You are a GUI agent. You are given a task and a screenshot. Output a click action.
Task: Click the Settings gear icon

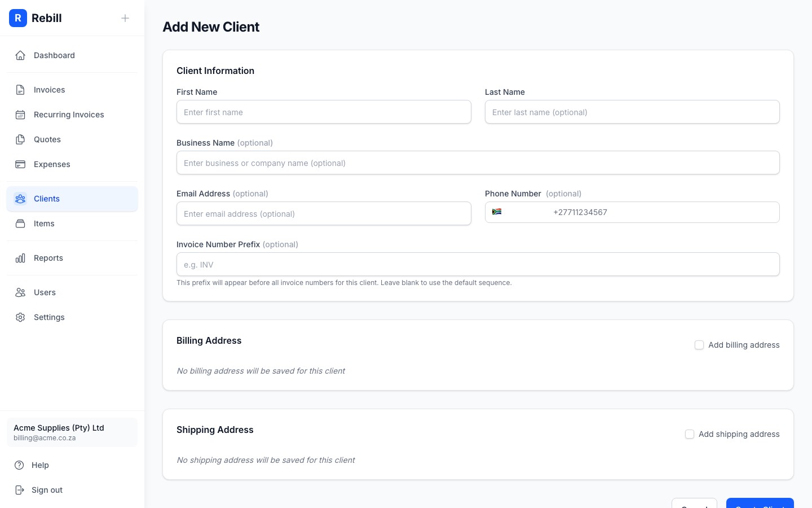[x=20, y=317]
